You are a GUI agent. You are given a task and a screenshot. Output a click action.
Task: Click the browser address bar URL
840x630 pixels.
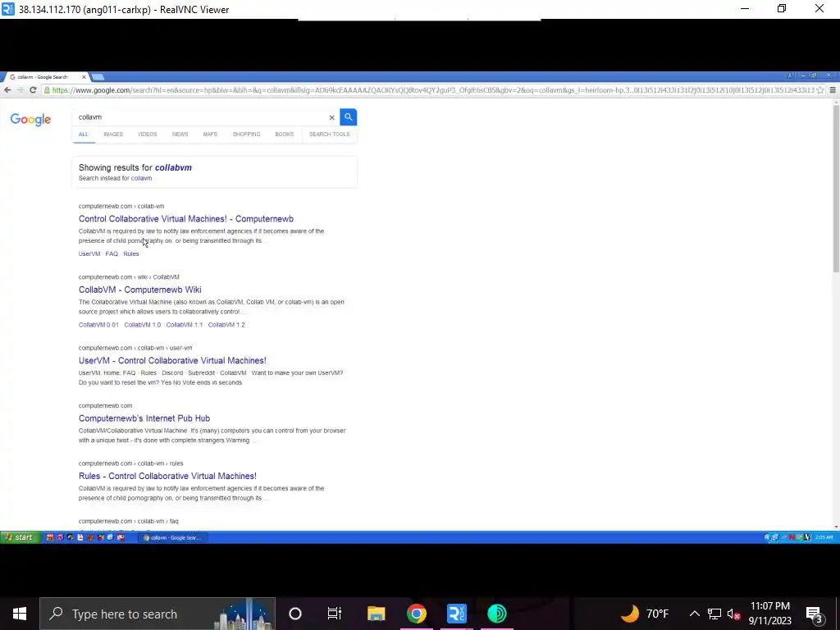[433, 90]
